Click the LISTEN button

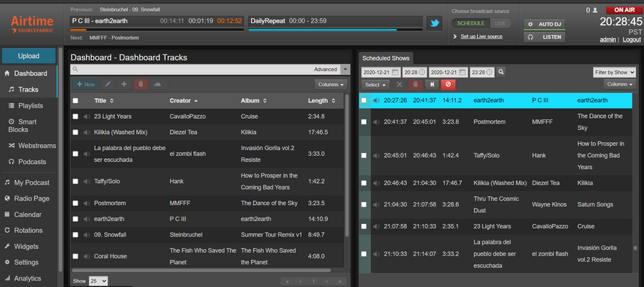point(544,37)
